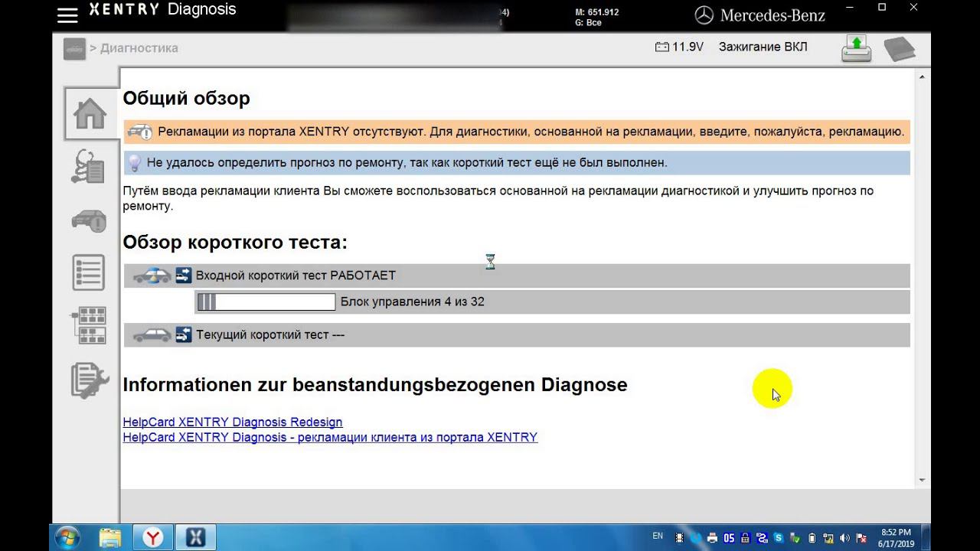
Task: Click the printer tray icon
Action: [712, 538]
